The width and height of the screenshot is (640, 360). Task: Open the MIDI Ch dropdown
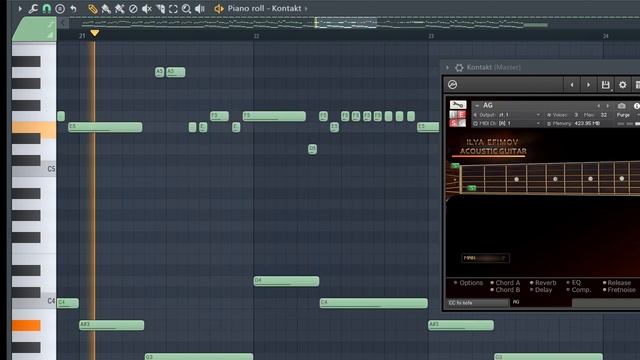coord(507,123)
